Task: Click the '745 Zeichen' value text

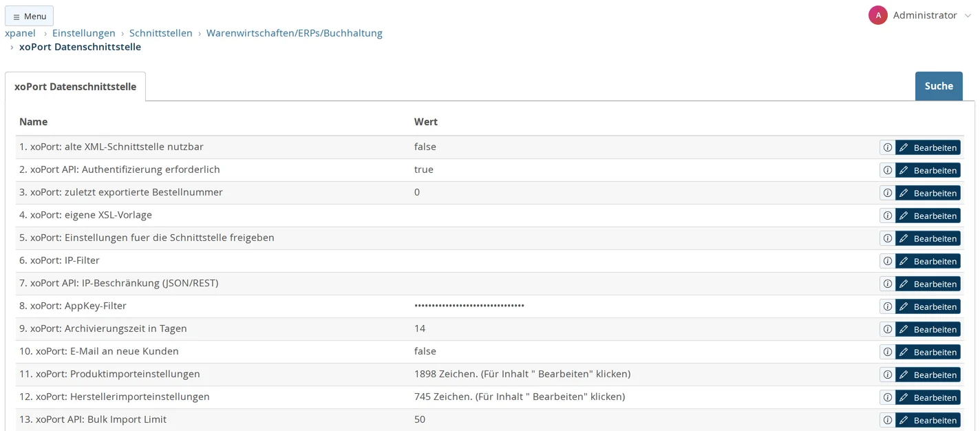Action: pos(520,397)
